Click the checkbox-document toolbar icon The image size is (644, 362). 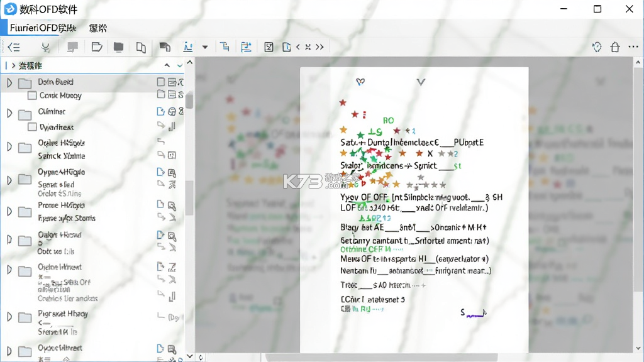(269, 47)
